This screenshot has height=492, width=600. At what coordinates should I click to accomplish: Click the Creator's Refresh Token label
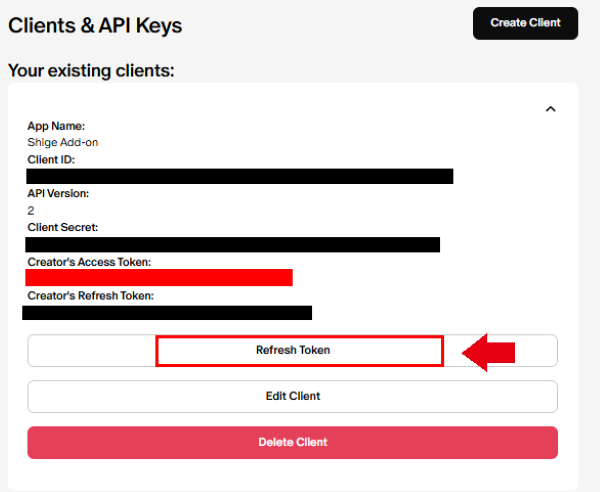(x=90, y=296)
